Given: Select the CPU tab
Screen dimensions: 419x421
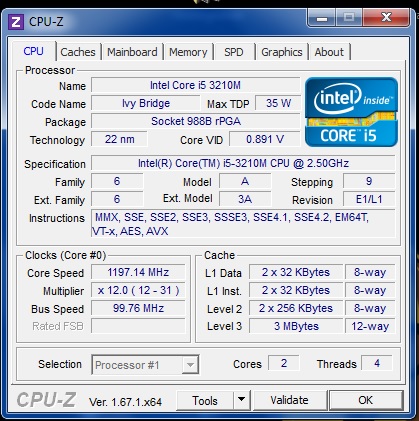Looking at the screenshot, I should click(x=33, y=51).
